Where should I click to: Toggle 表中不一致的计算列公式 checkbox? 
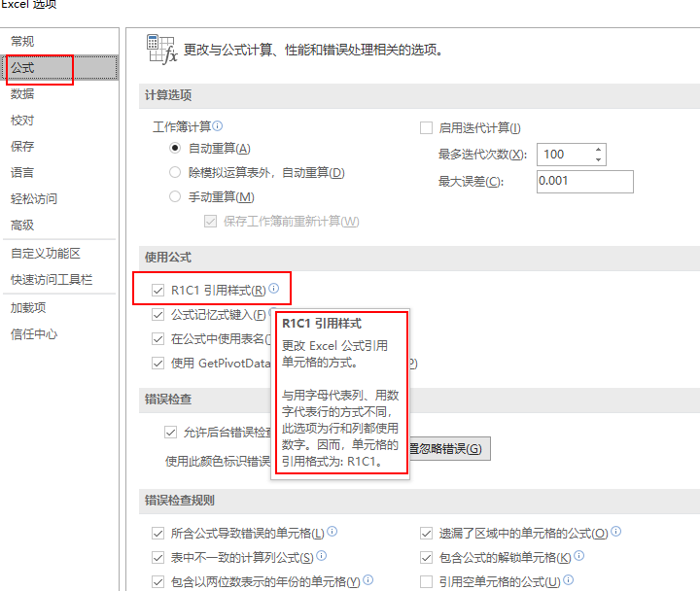[157, 558]
